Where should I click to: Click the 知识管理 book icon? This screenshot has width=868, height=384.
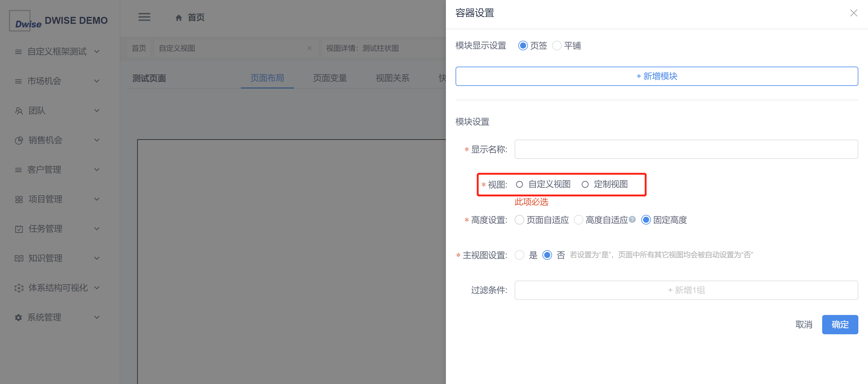pos(19,258)
